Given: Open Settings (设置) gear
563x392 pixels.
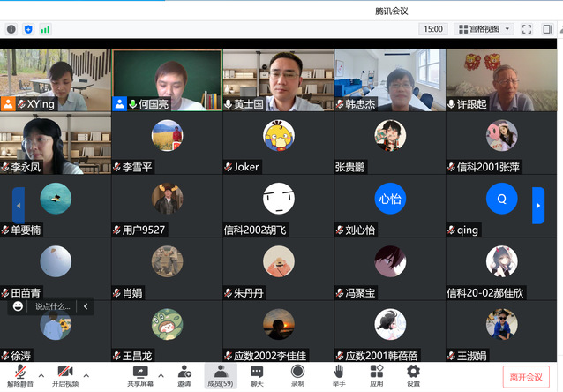Looking at the screenshot, I should point(413,375).
